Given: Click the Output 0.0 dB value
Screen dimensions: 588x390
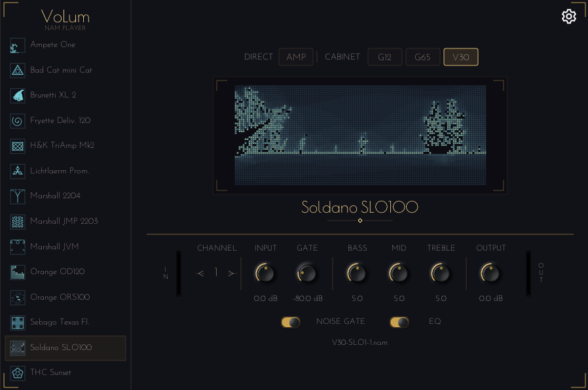Looking at the screenshot, I should pyautogui.click(x=490, y=298).
